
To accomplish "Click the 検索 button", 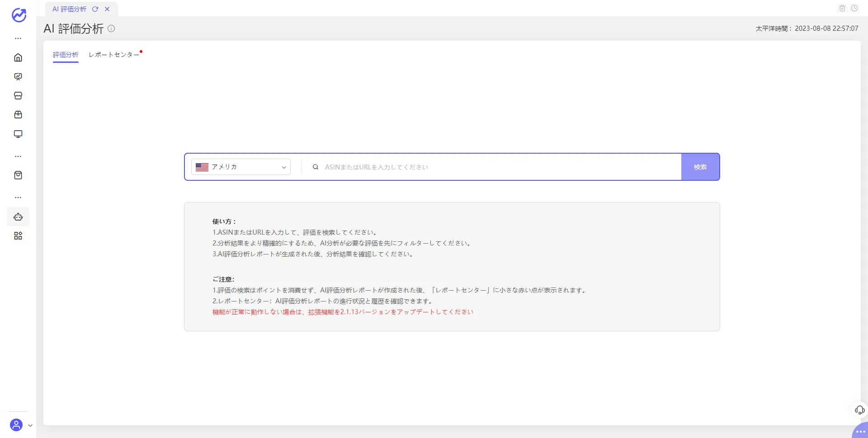I will tap(700, 167).
